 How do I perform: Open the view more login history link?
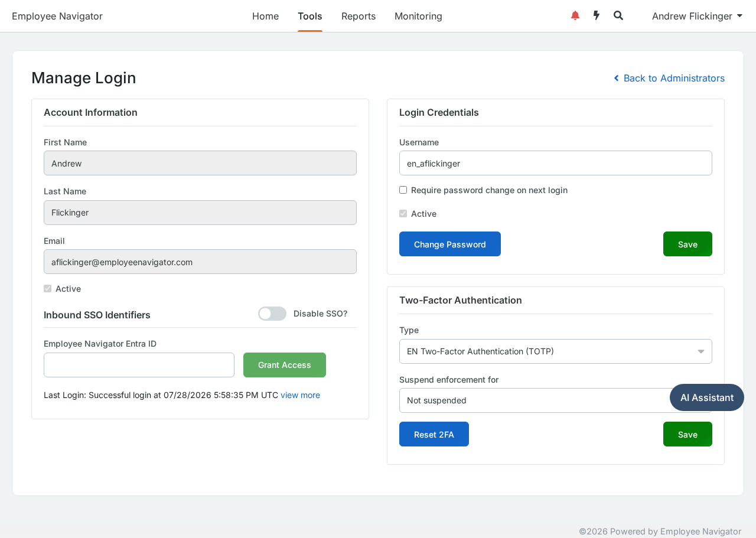click(x=300, y=395)
